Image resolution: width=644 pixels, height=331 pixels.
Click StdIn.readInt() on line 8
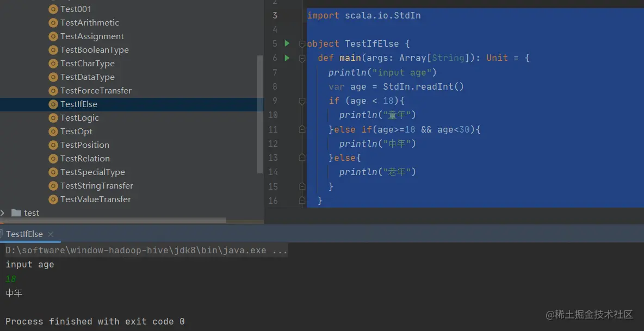(424, 86)
